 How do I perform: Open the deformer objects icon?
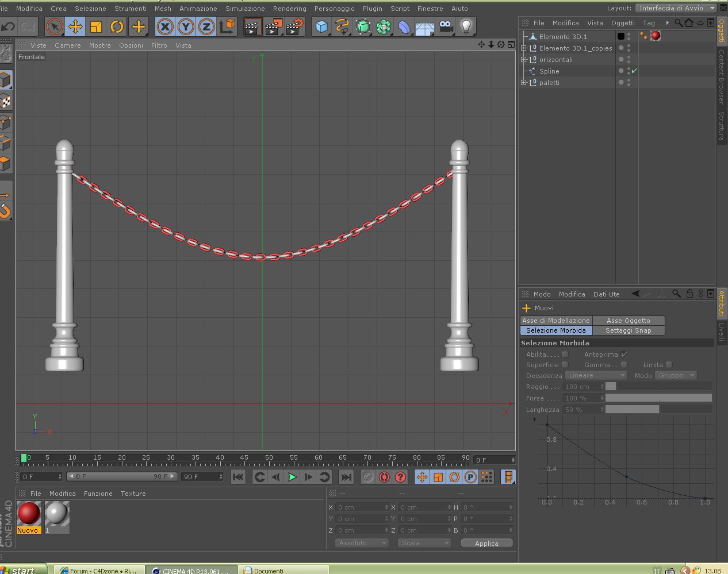point(404,26)
